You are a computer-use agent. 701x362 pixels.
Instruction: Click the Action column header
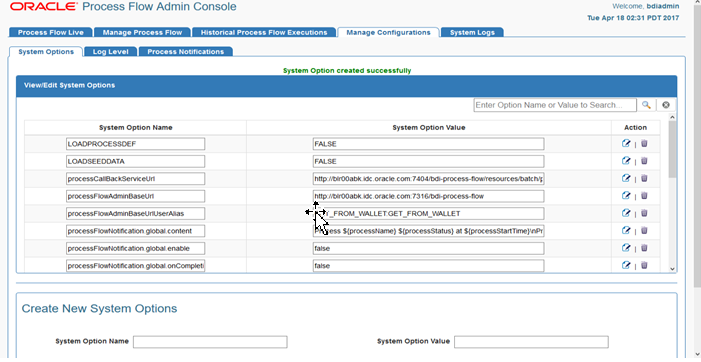pyautogui.click(x=635, y=127)
